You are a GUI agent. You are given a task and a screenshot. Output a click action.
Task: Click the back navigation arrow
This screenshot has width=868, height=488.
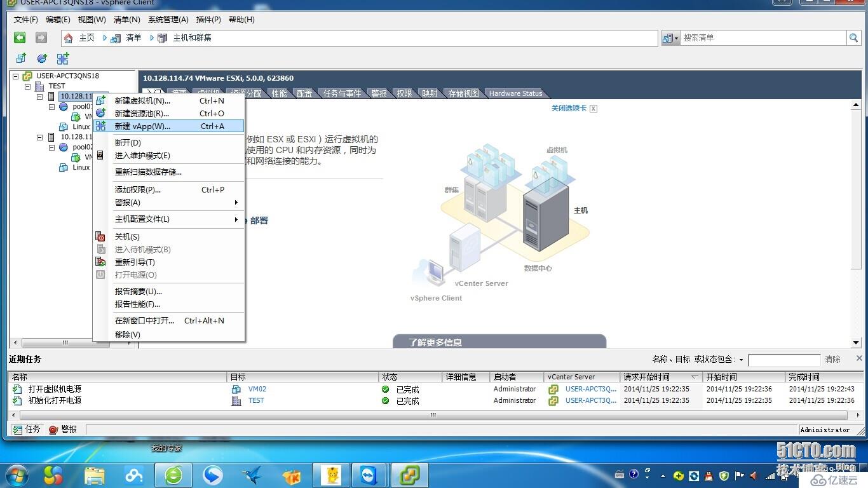[x=20, y=38]
